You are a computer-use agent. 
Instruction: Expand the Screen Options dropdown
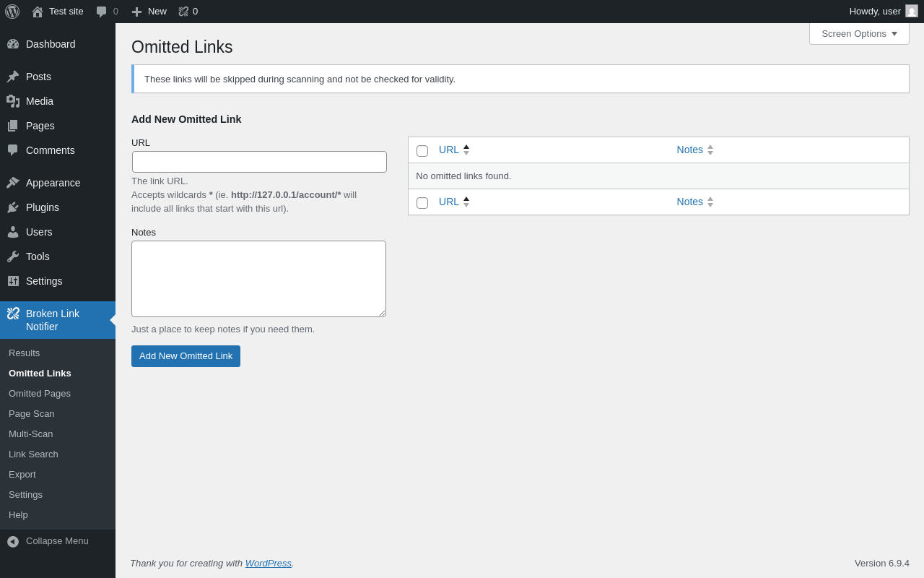tap(859, 33)
